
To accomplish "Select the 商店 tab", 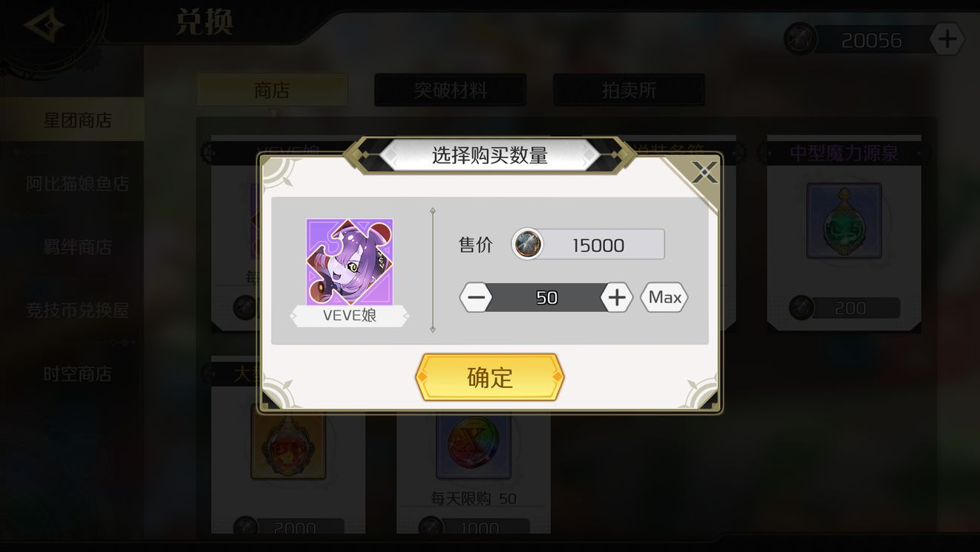I will pyautogui.click(x=272, y=90).
